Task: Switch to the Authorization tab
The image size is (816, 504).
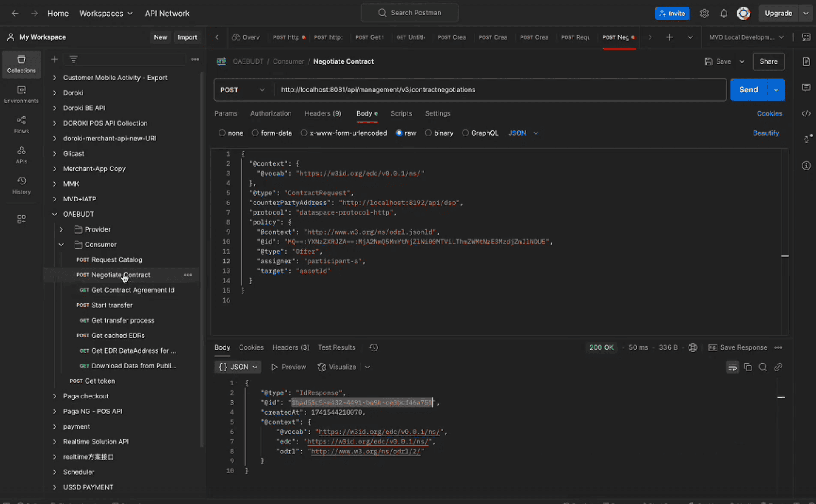Action: [271, 113]
